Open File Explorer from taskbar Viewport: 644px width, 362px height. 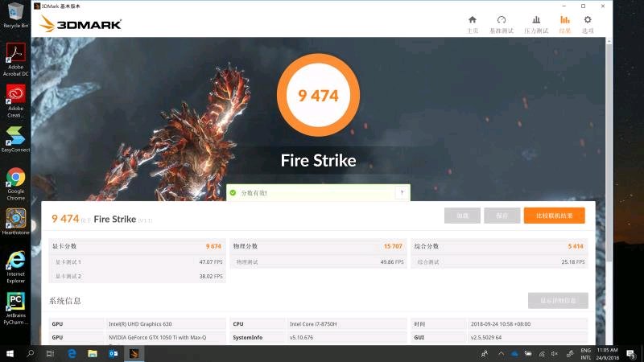point(93,353)
